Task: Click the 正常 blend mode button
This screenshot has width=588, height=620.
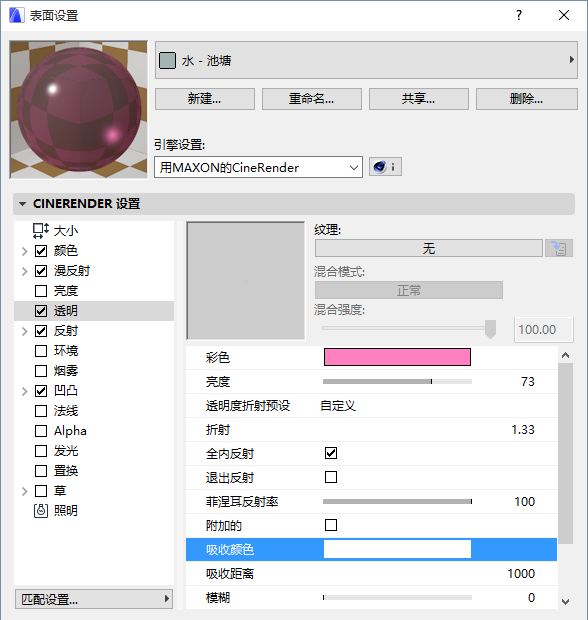Action: 409,290
